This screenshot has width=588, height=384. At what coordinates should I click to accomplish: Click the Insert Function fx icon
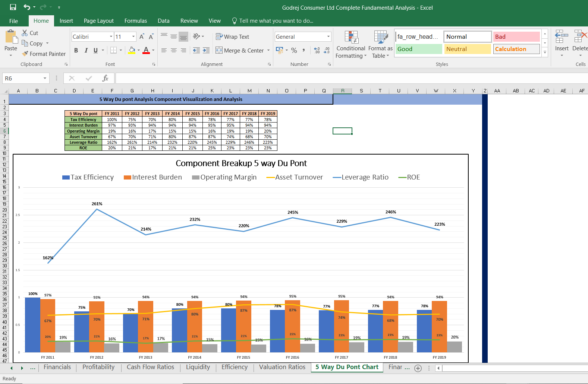(106, 78)
